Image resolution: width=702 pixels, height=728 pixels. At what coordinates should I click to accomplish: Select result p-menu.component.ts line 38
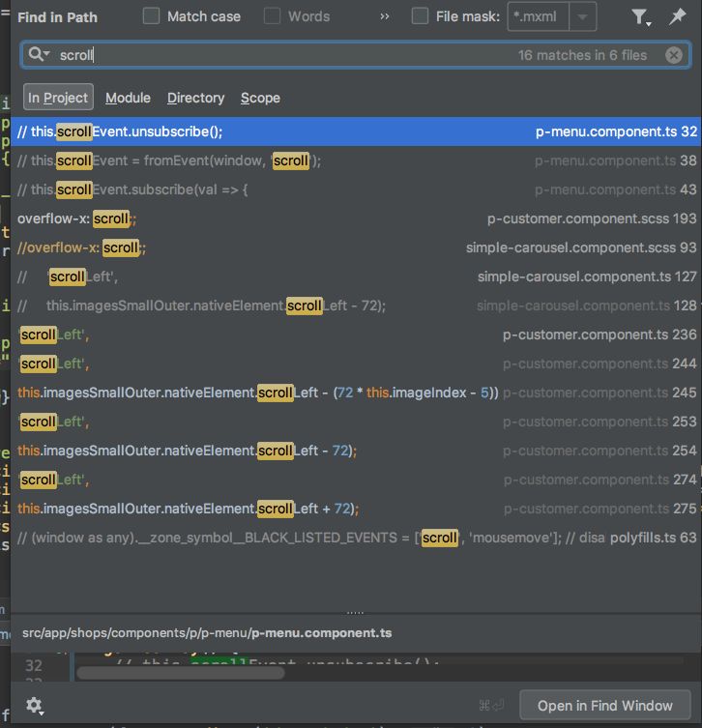click(x=356, y=160)
